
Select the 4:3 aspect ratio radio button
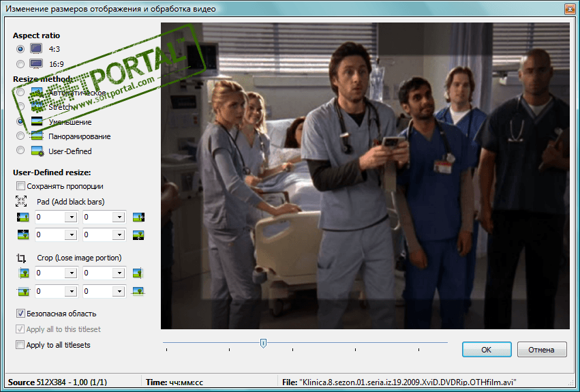tap(20, 49)
